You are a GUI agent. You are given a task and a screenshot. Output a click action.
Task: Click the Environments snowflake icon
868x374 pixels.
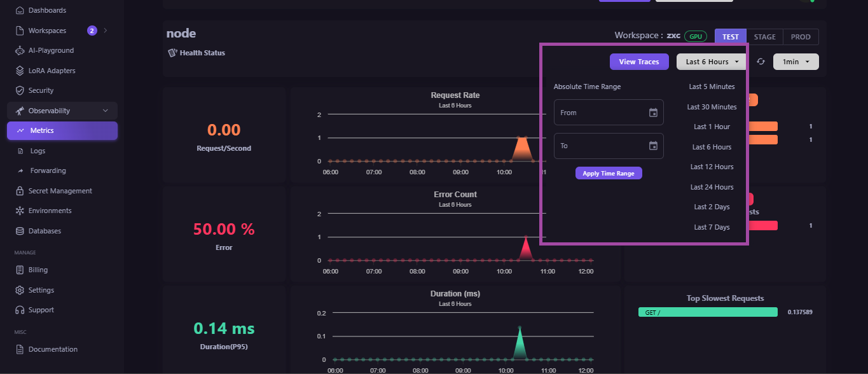click(20, 211)
